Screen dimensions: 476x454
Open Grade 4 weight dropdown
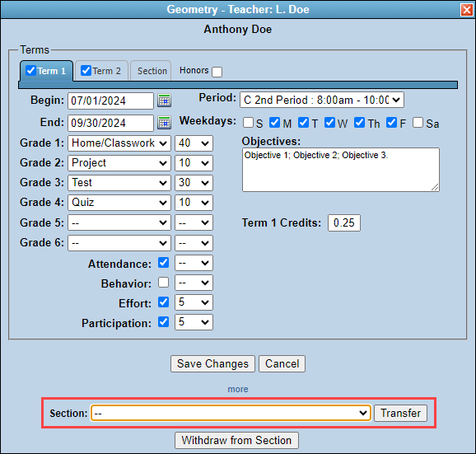coord(194,203)
